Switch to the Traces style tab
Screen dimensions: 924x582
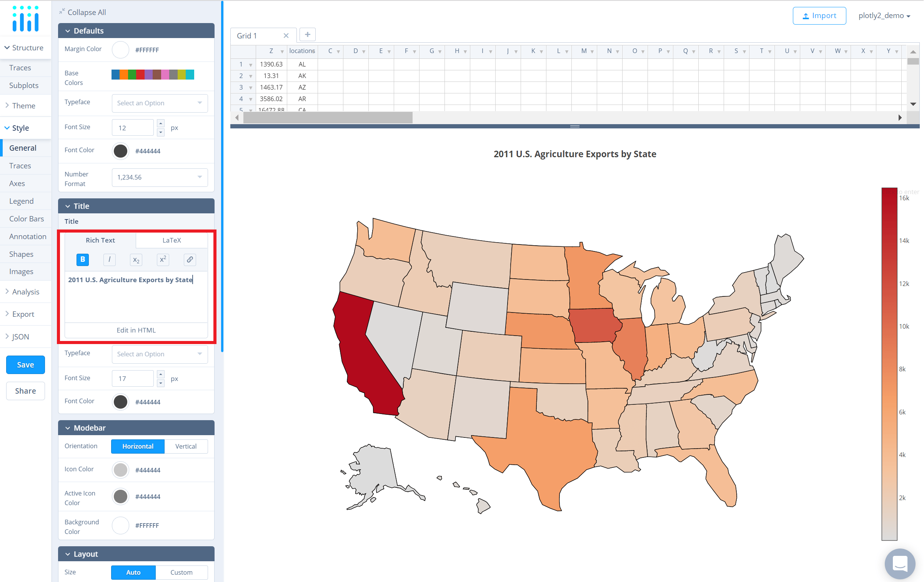[x=20, y=165]
